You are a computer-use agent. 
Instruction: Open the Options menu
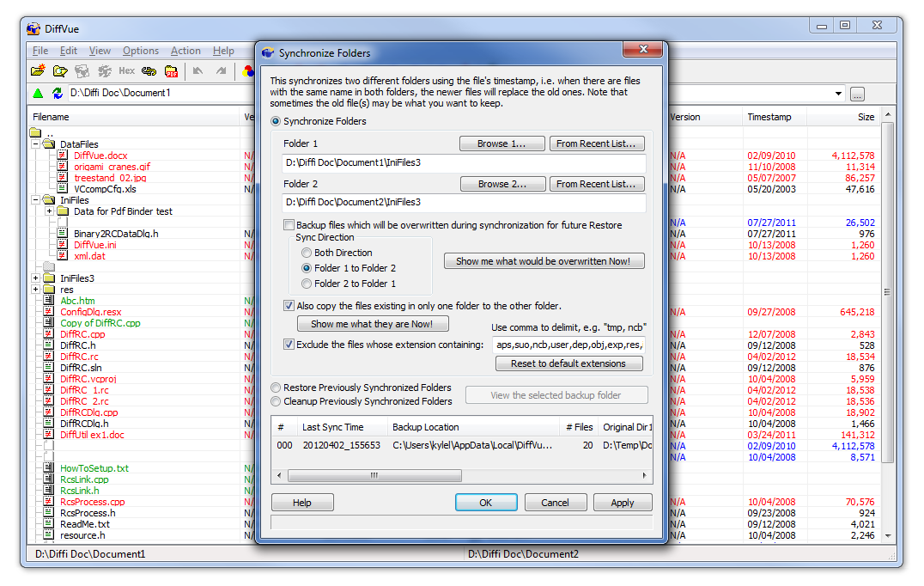[x=140, y=51]
